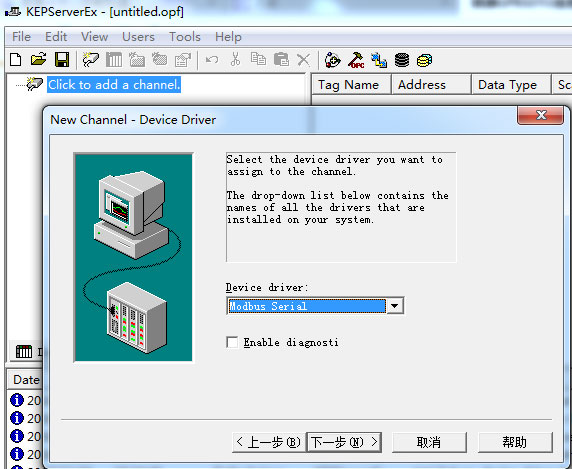Click the KEPServerEx title bar application icon
This screenshot has width=572, height=469.
13,11
